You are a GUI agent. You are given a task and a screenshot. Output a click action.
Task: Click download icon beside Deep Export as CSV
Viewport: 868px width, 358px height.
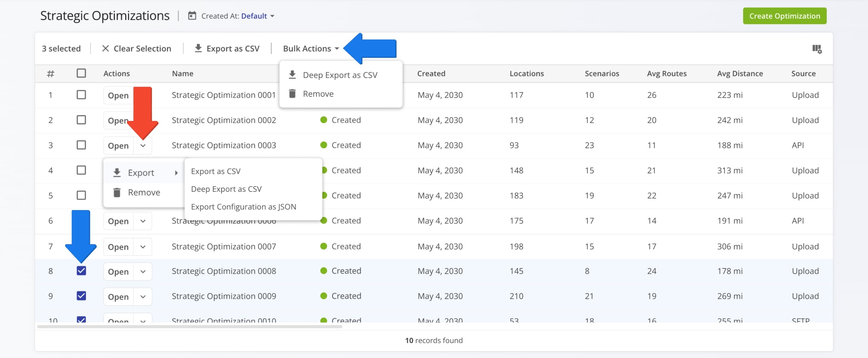(292, 75)
